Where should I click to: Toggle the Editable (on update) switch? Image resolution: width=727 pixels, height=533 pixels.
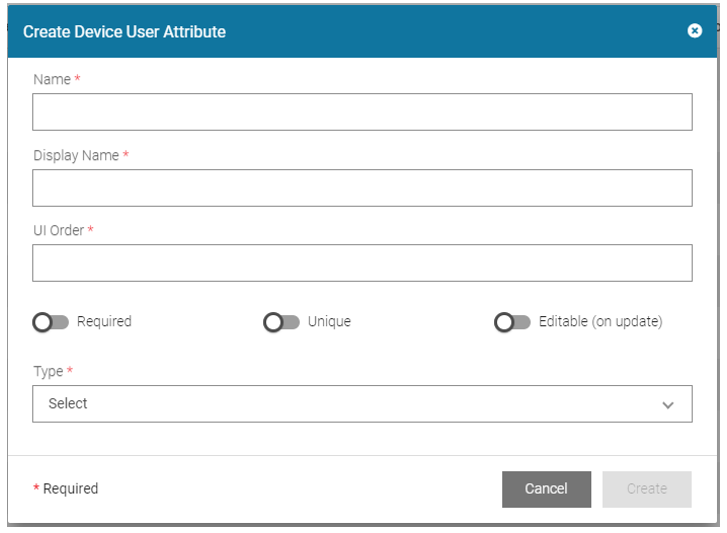(x=512, y=322)
